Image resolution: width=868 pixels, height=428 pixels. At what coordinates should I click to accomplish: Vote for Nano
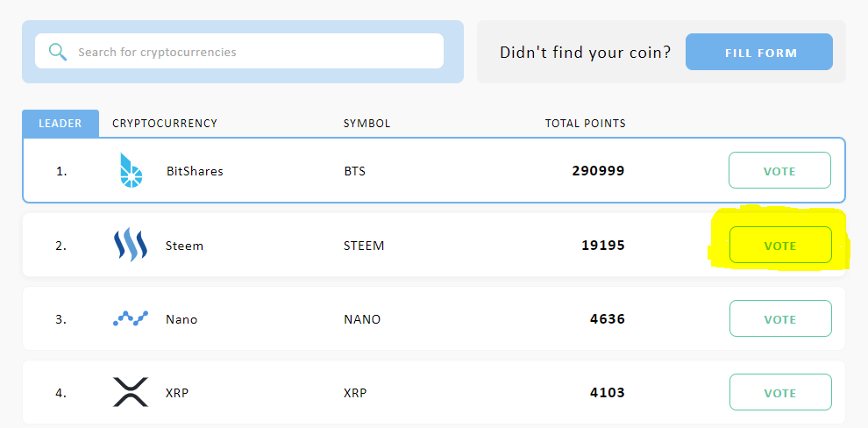pos(780,318)
